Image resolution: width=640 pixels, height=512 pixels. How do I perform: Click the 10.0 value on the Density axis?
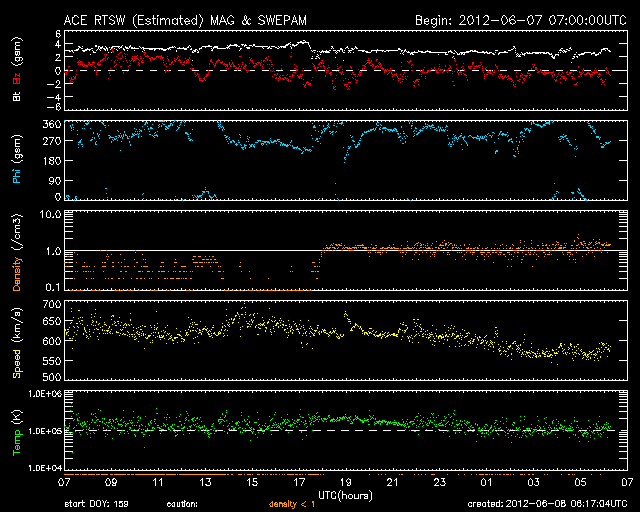(51, 215)
